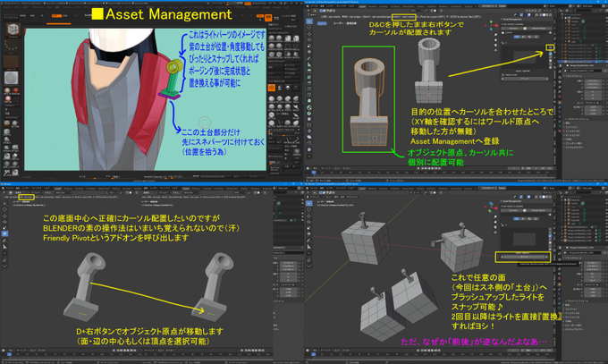Click the zoom magnifier icon in bottom-right Blender viewport
Image resolution: width=608 pixels, height=364 pixels.
(495, 216)
